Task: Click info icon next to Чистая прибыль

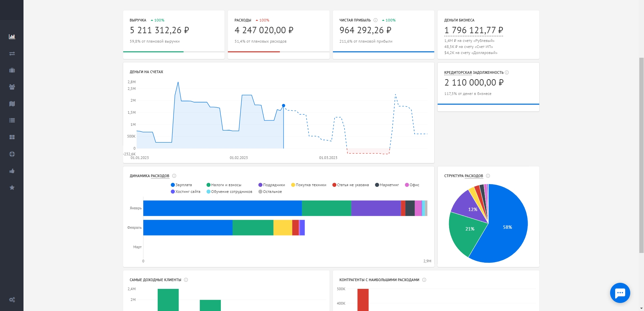Action: pyautogui.click(x=376, y=20)
